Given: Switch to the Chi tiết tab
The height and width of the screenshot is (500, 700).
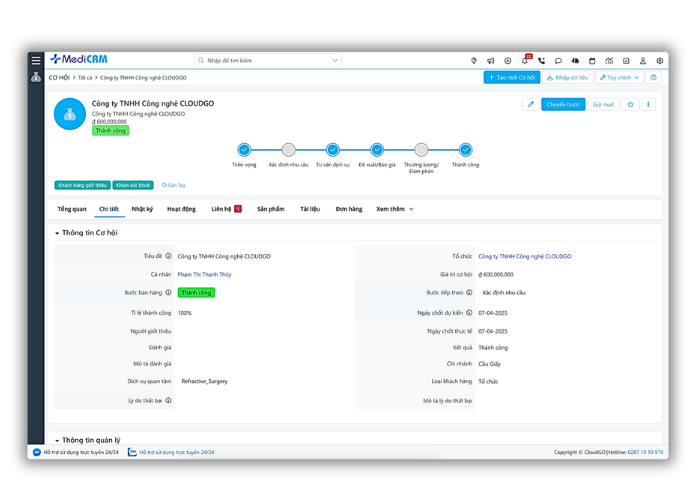Looking at the screenshot, I should pyautogui.click(x=109, y=209).
